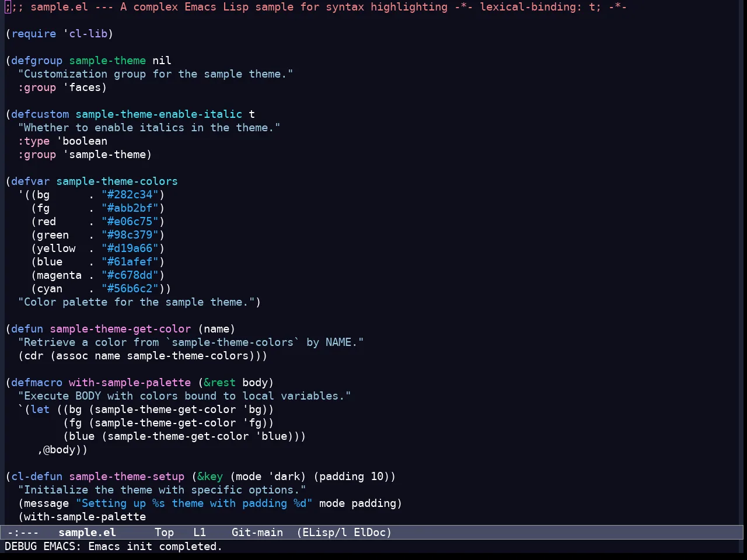Viewport: 747px width, 560px height.
Task: Click the "#56b6c2" cyan color string
Action: (x=130, y=288)
